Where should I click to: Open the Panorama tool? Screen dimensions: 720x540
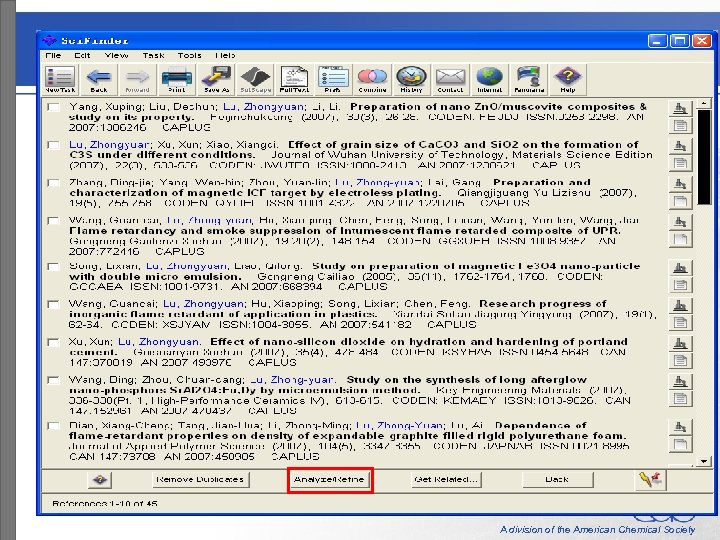click(529, 79)
